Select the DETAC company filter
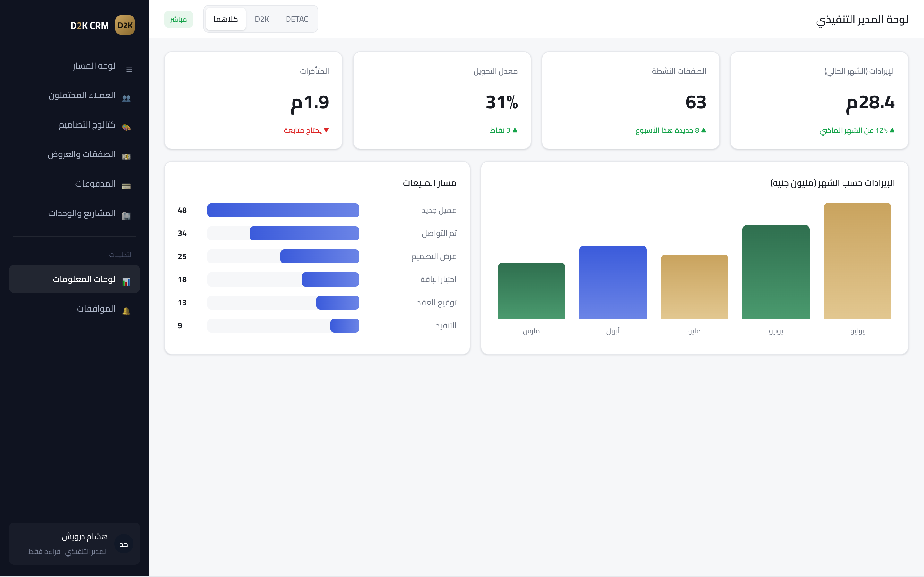Image resolution: width=924 pixels, height=577 pixels. (297, 19)
